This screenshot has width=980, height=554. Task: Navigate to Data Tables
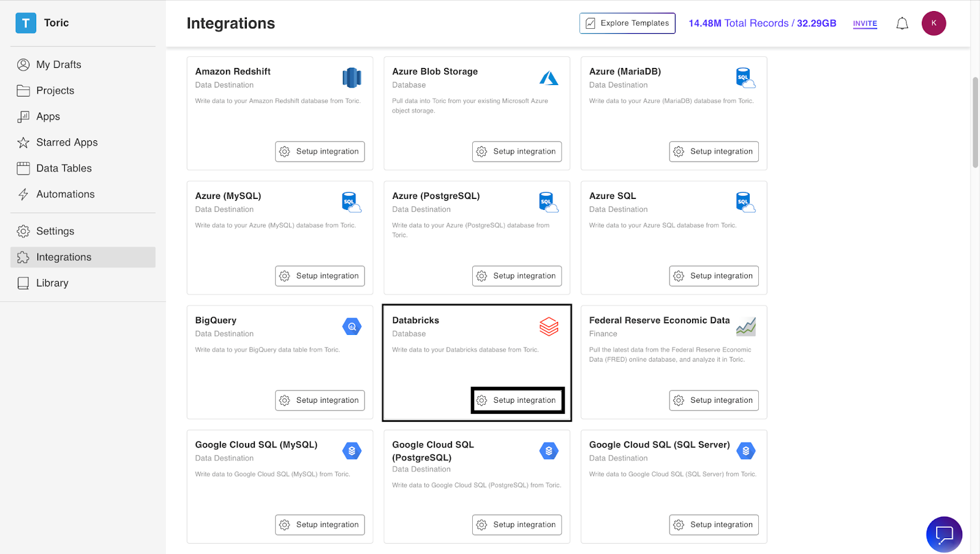[83, 168]
